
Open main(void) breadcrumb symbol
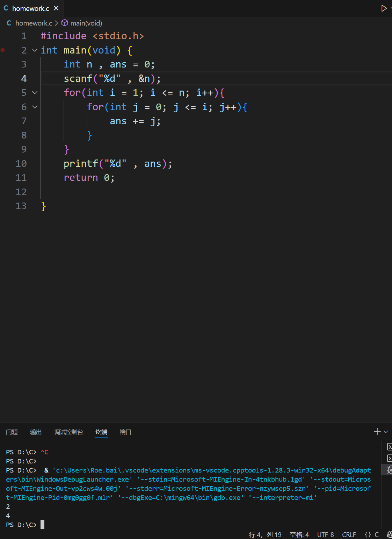[86, 23]
